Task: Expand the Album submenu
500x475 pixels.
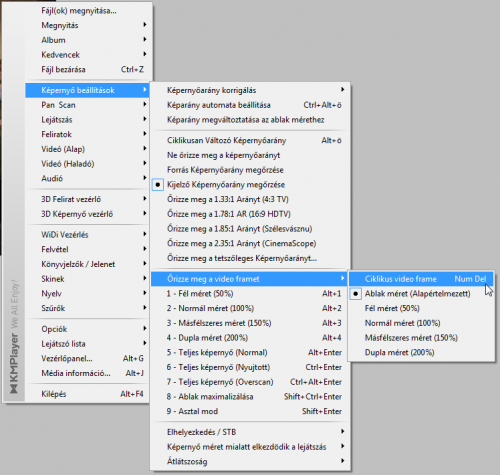Action: pyautogui.click(x=87, y=40)
